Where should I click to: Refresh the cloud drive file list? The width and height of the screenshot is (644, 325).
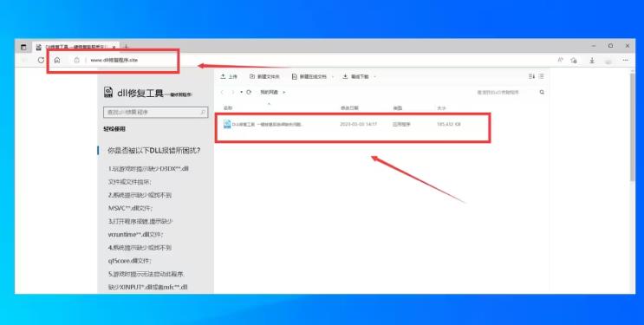tap(249, 92)
